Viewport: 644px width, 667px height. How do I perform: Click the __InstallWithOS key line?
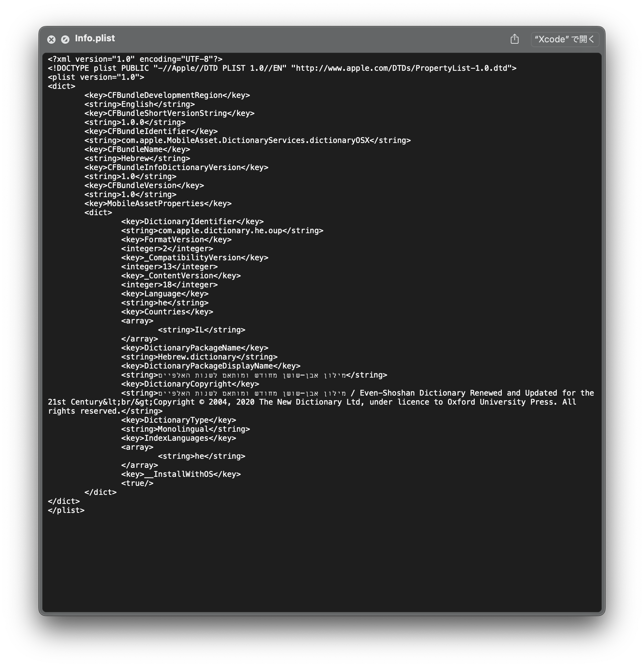pyautogui.click(x=181, y=474)
